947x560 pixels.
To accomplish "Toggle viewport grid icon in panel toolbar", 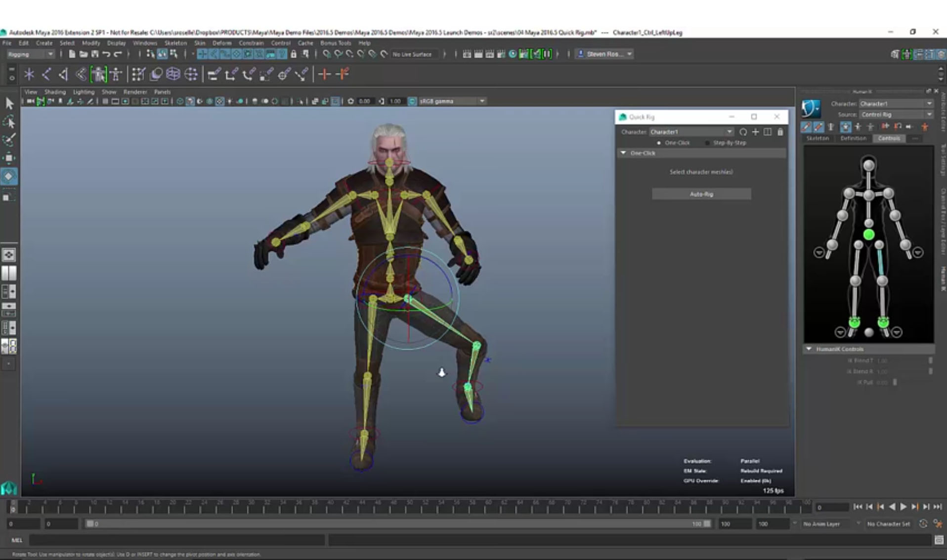I will click(105, 101).
